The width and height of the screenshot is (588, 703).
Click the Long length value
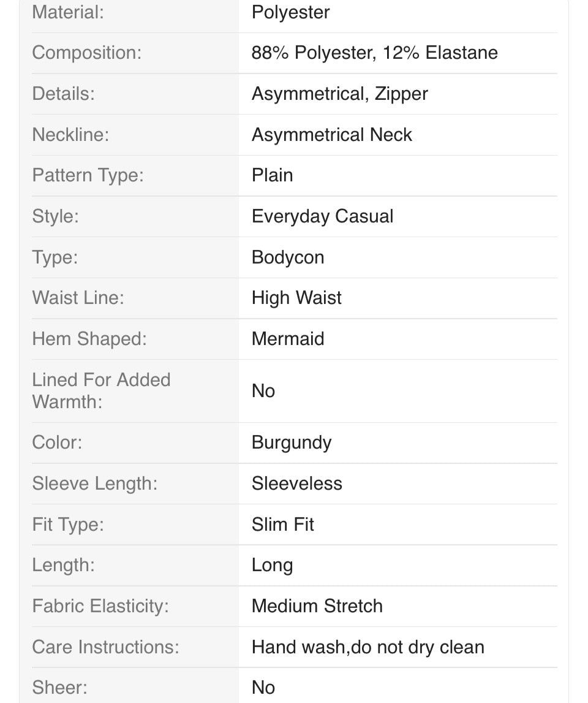coord(272,565)
